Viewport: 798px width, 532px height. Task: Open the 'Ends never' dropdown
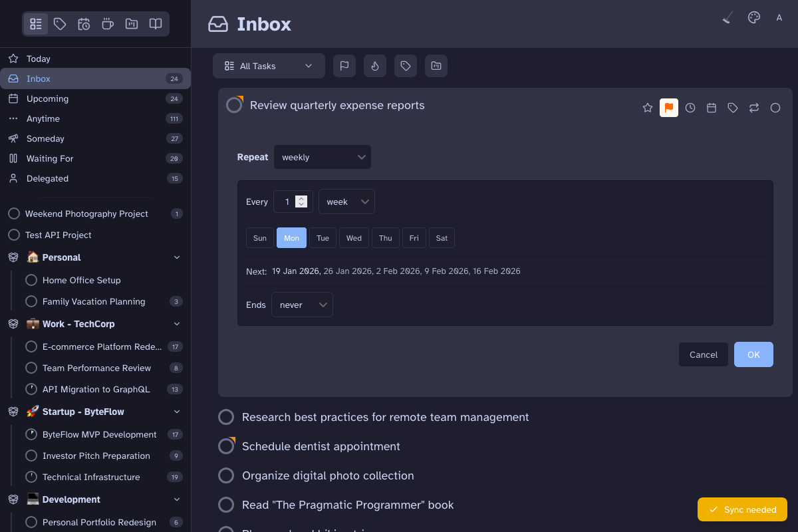coord(302,305)
